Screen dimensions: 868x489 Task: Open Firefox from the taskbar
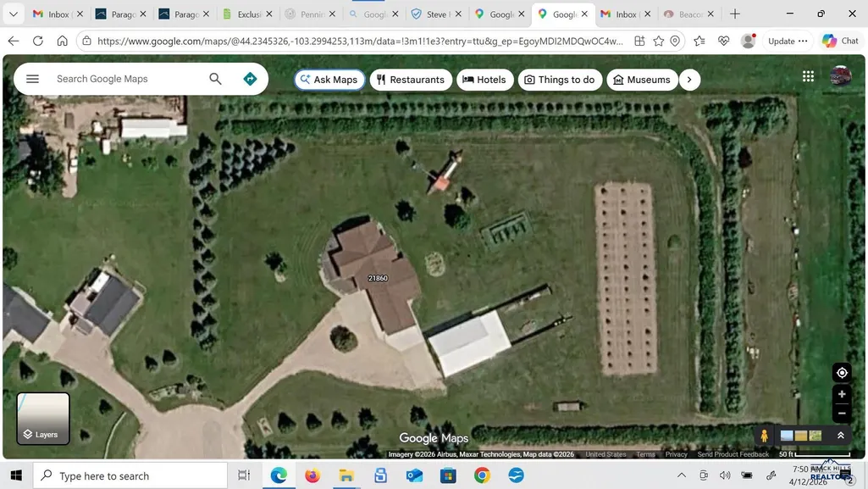[x=312, y=475]
